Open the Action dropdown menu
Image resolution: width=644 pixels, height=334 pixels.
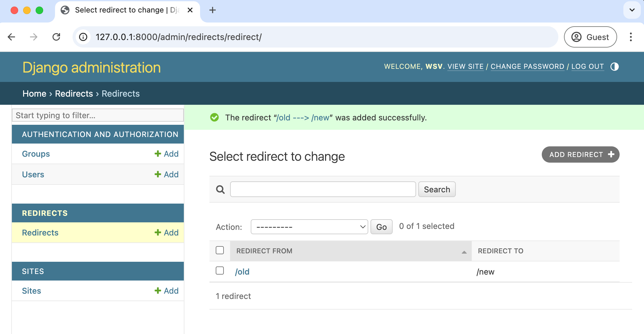(309, 227)
